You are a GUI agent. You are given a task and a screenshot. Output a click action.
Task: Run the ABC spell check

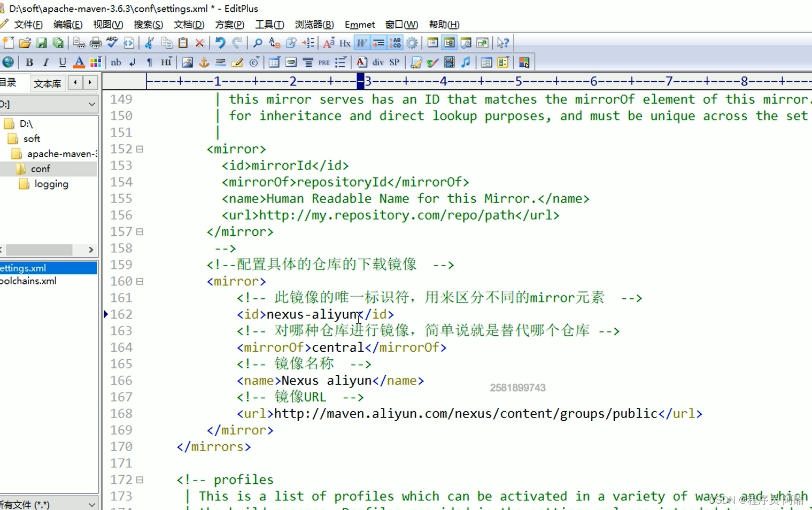pyautogui.click(x=112, y=43)
